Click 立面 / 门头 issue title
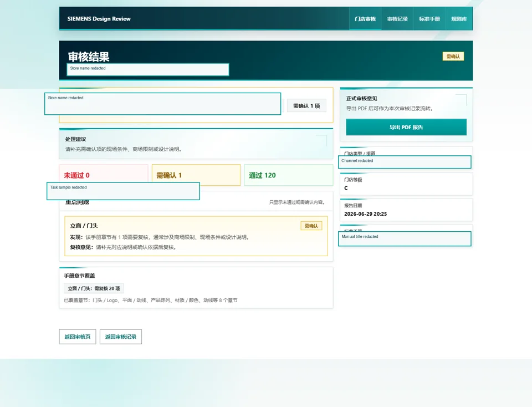The height and width of the screenshot is (407, 532). point(84,225)
